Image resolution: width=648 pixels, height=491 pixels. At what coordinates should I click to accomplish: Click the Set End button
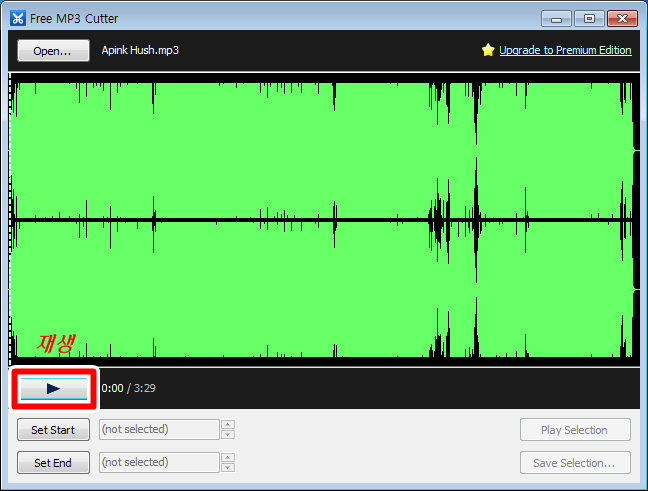(53, 462)
